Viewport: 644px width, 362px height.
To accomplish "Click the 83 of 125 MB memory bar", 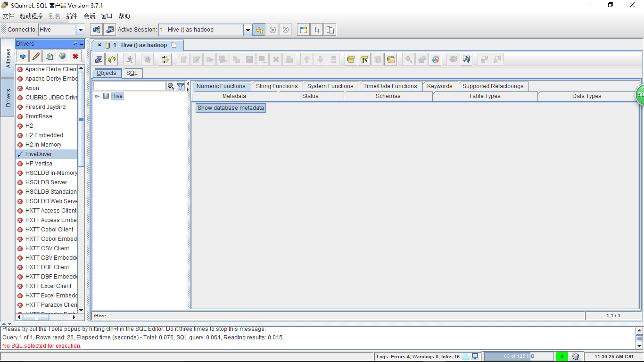I will click(x=519, y=356).
